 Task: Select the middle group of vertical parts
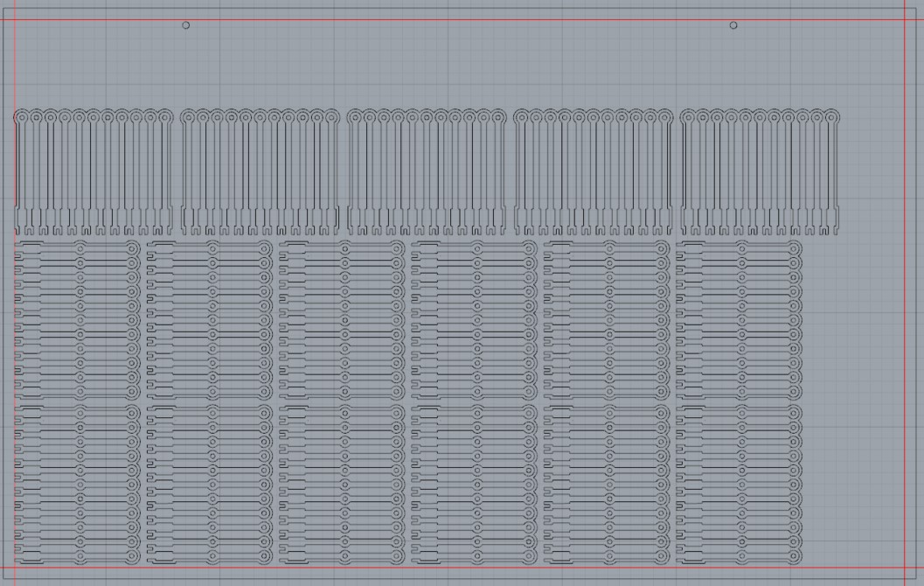427,172
